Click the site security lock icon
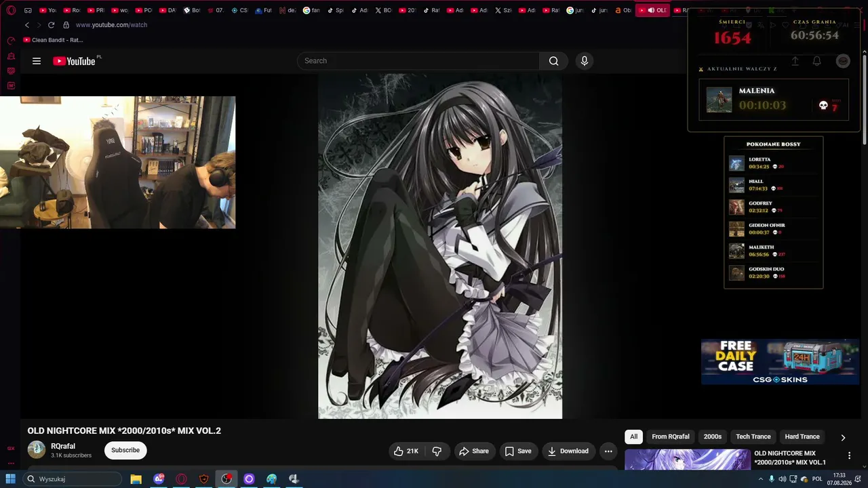868x488 pixels. pyautogui.click(x=66, y=25)
